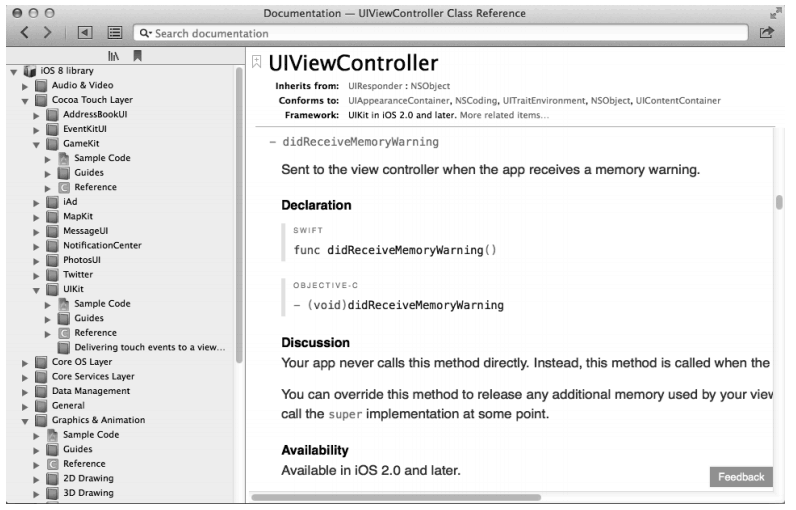Collapse the GameKit folder
The height and width of the screenshot is (510, 796).
[36, 144]
